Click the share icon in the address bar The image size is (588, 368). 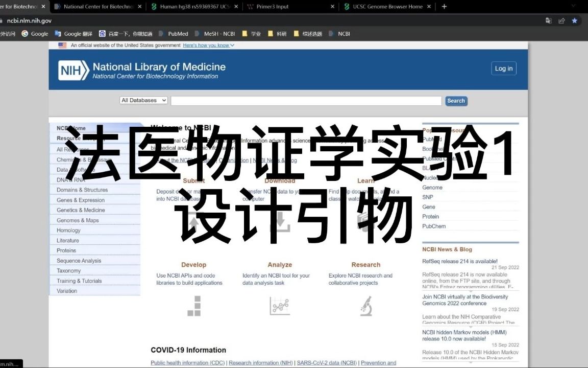(x=562, y=19)
